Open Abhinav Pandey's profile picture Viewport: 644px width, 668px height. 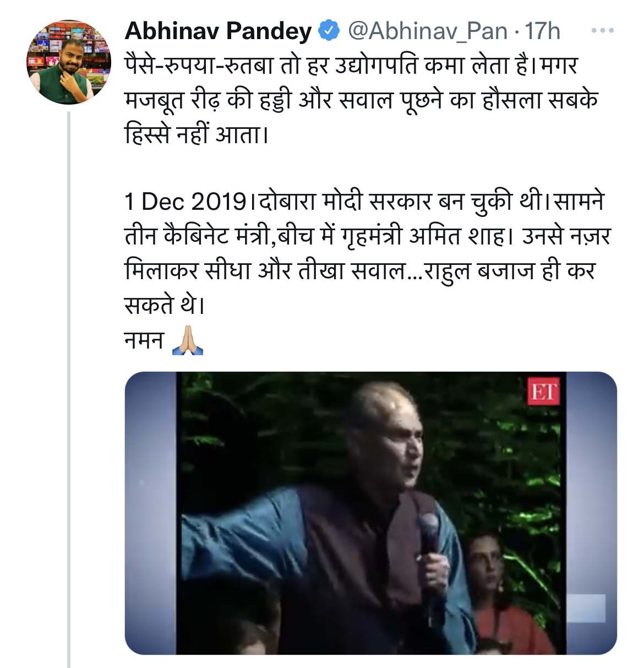pyautogui.click(x=69, y=62)
